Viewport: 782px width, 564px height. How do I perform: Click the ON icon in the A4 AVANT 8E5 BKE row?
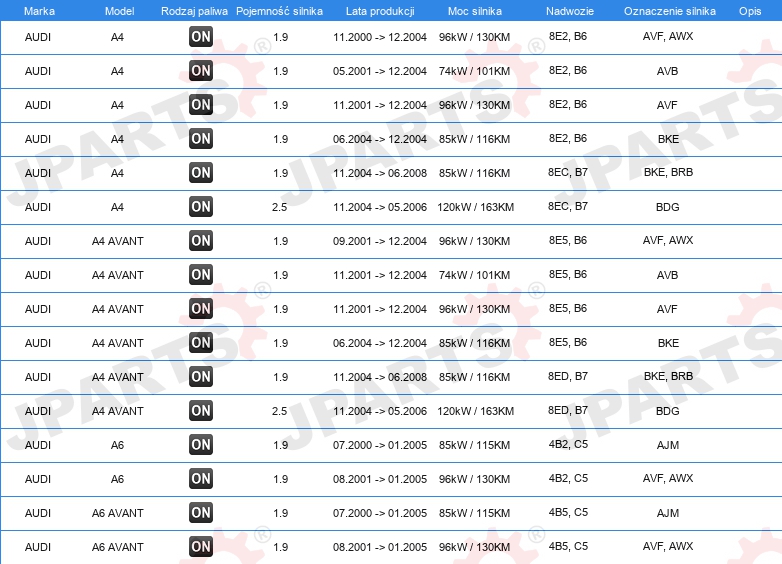[x=201, y=343]
